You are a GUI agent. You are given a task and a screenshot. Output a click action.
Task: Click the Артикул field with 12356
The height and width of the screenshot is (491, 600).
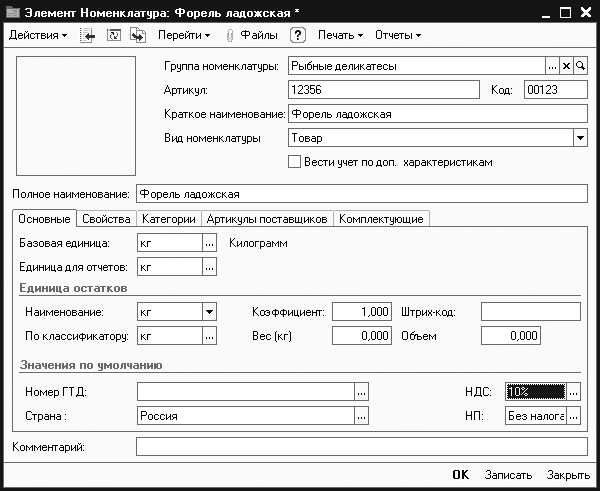click(x=384, y=90)
